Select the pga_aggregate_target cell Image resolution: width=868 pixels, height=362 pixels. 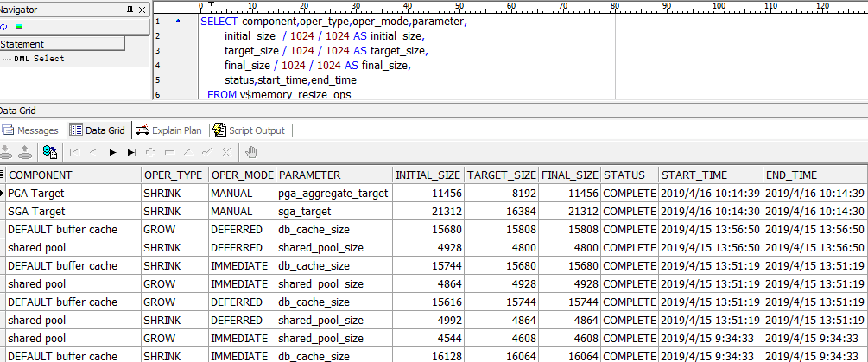coord(333,193)
